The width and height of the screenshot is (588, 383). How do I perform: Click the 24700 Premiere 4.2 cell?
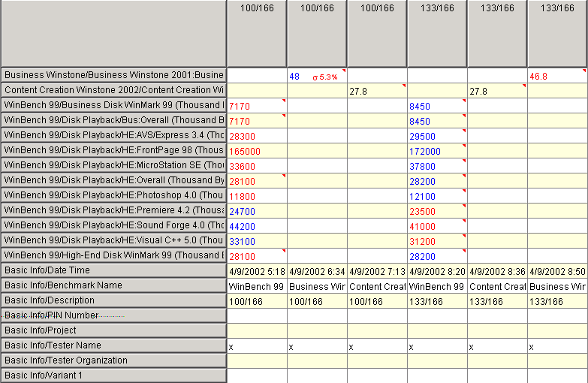pos(257,211)
